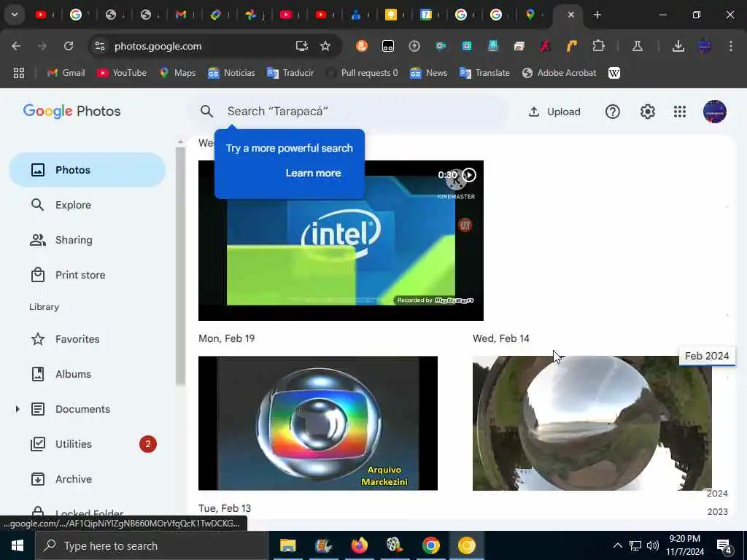Screen dimensions: 747x560
Task: Expand the Documents tree arrow
Action: coord(18,409)
